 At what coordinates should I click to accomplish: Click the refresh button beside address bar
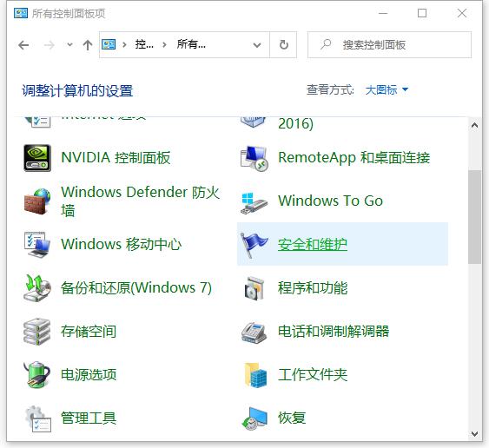tap(283, 45)
